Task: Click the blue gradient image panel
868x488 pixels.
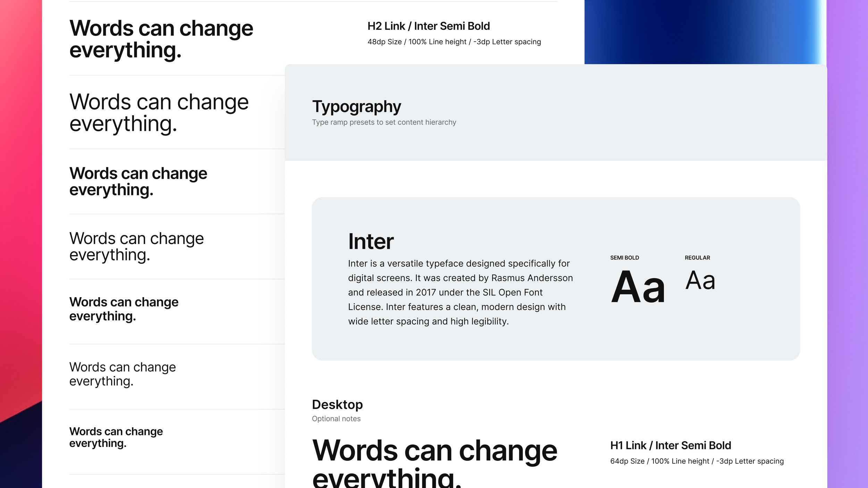Action: point(705,32)
